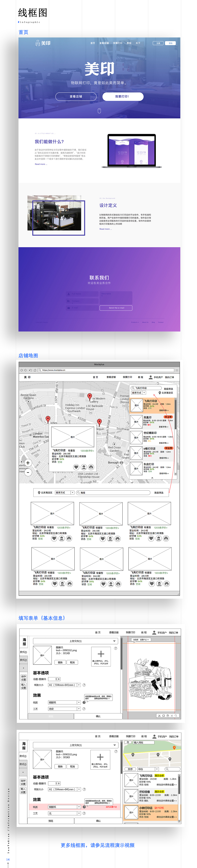
Task: Select the 海报 tab in the illustration form
Action: [24, 642]
